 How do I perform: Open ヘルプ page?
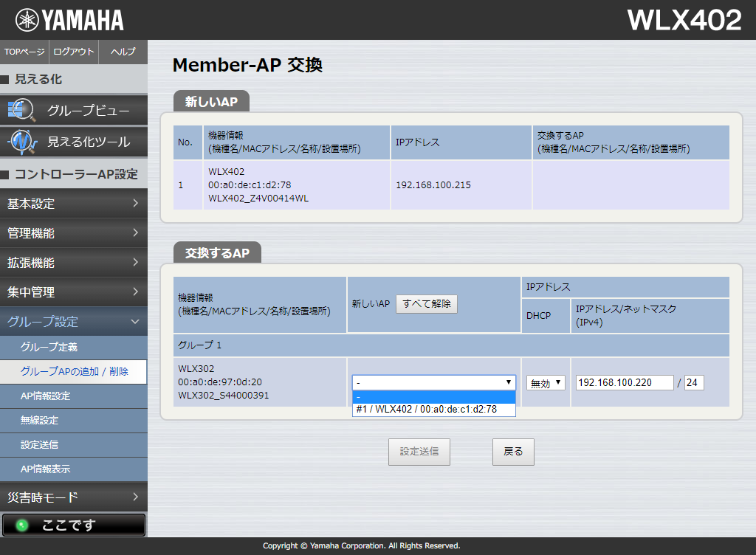point(123,52)
